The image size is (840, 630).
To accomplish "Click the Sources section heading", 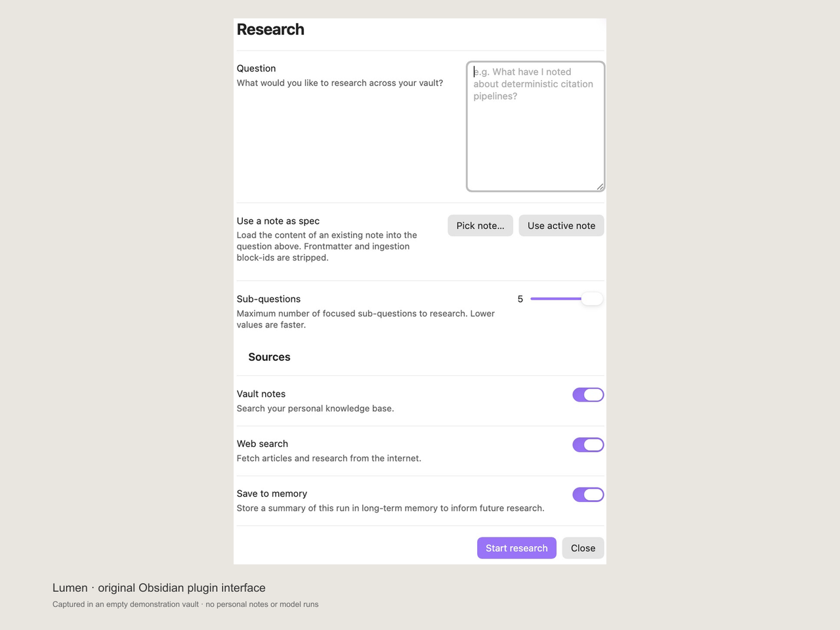I will 269,357.
